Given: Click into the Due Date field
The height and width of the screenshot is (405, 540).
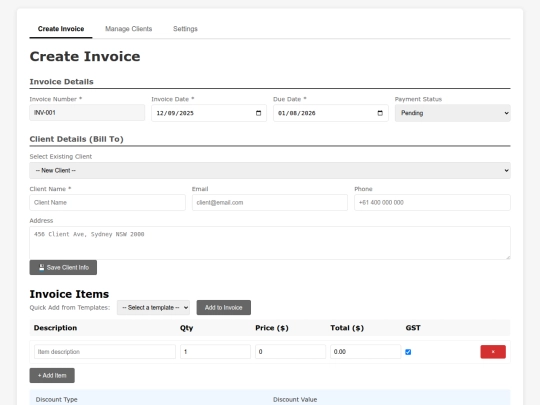Looking at the screenshot, I should point(331,113).
